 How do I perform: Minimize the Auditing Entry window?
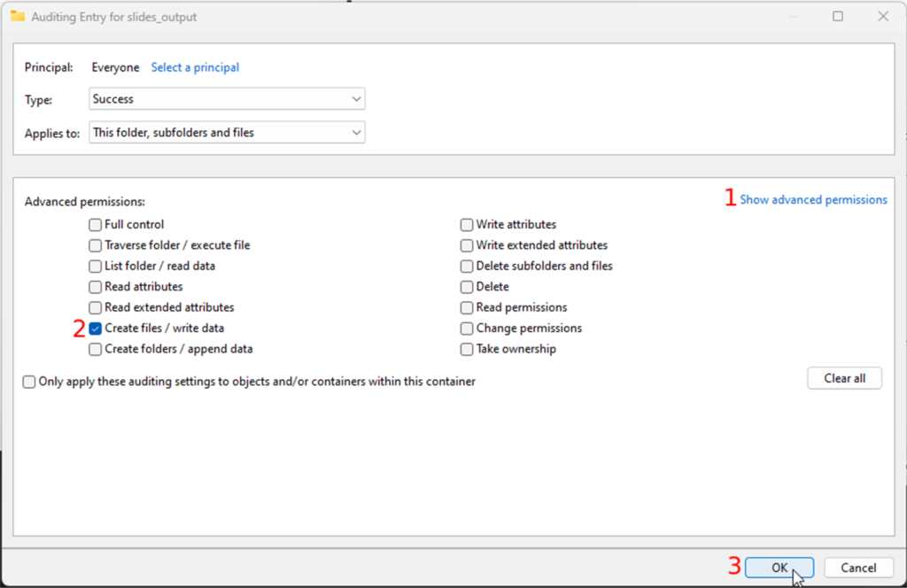793,16
